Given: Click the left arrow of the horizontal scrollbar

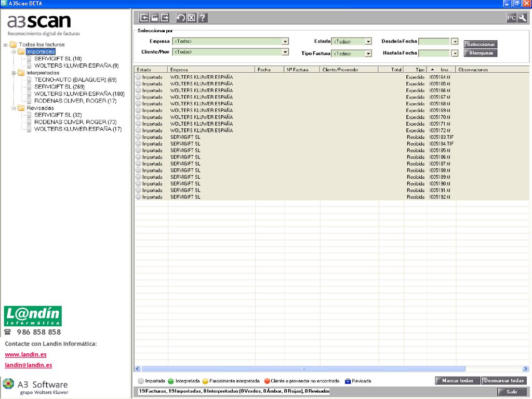Looking at the screenshot, I should click(137, 369).
